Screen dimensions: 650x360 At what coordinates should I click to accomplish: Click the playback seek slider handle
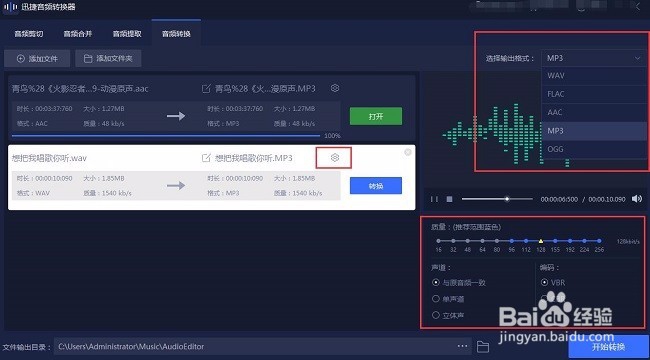(x=507, y=199)
